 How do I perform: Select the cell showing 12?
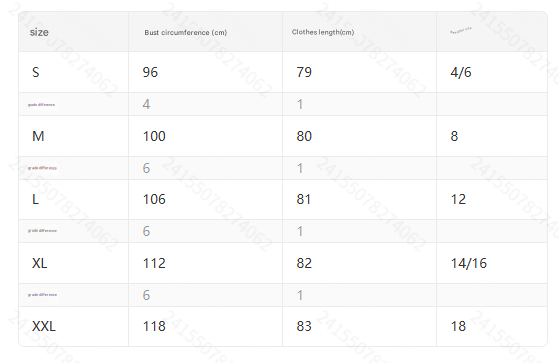(x=458, y=199)
